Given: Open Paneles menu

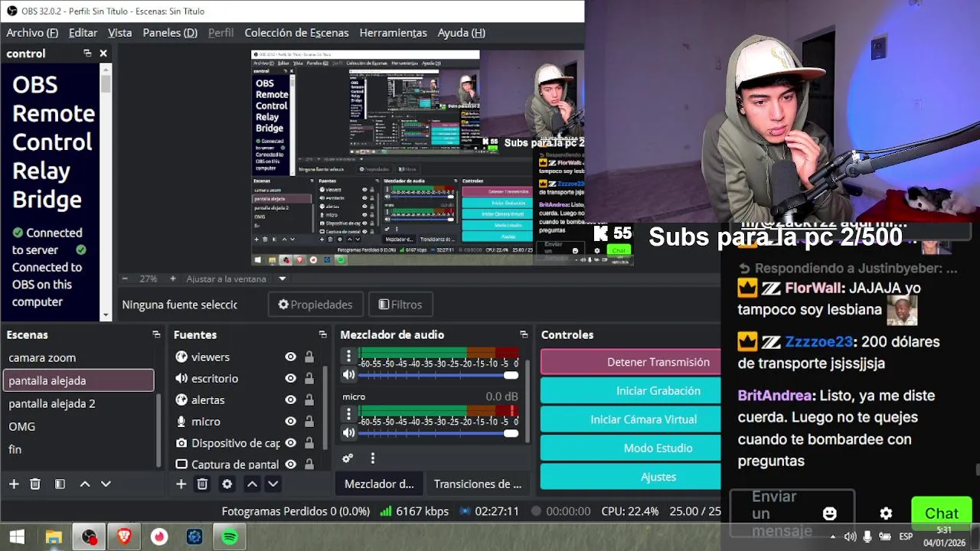Looking at the screenshot, I should point(170,32).
